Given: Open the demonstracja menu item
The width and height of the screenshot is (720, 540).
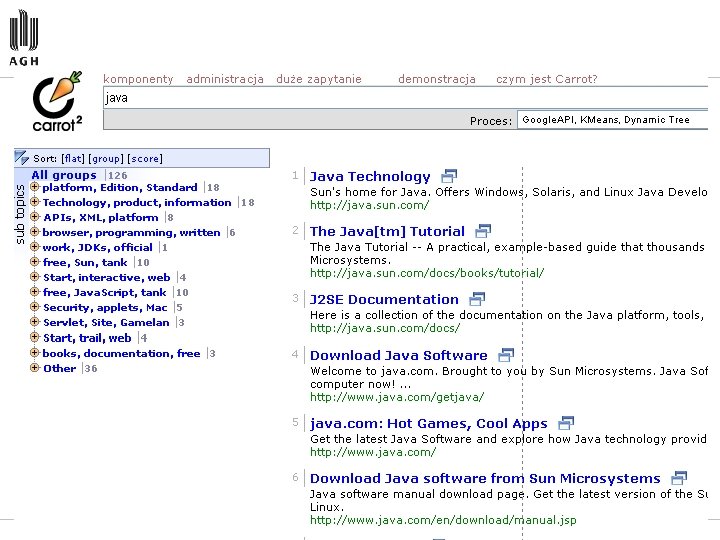Looking at the screenshot, I should (x=437, y=79).
